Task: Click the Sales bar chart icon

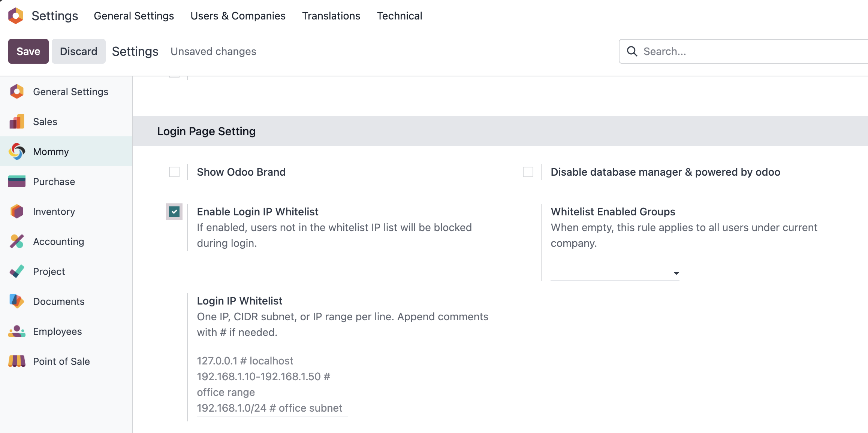Action: [x=17, y=122]
